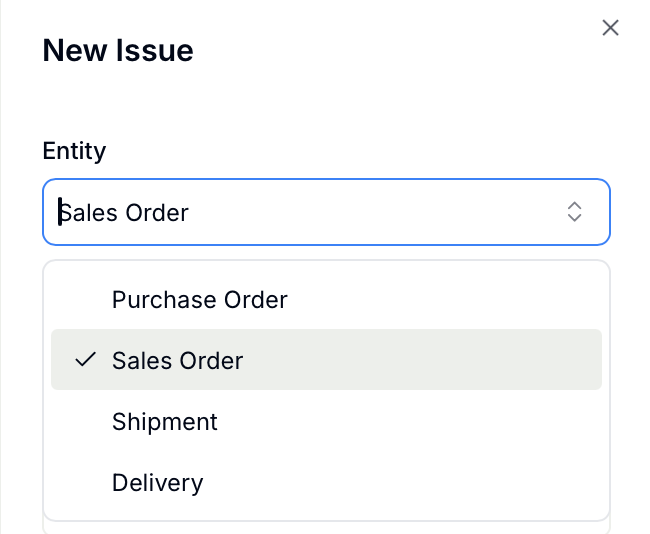Place cursor in Sales Order text box
Screen dimensions: 650x534
point(326,212)
